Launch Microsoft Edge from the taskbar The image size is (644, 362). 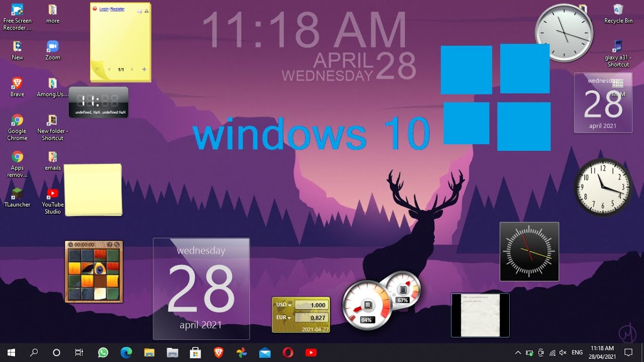126,352
